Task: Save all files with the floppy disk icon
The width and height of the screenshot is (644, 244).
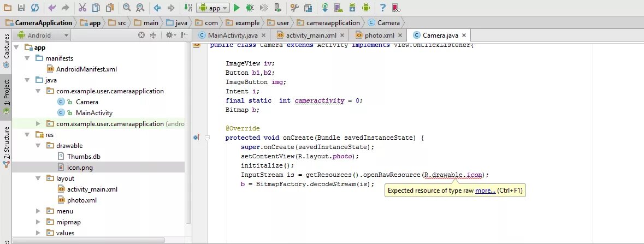Action: (x=21, y=8)
